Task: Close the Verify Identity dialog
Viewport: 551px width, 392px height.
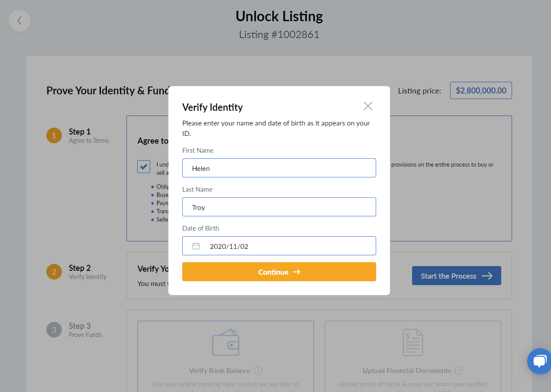Action: tap(368, 106)
